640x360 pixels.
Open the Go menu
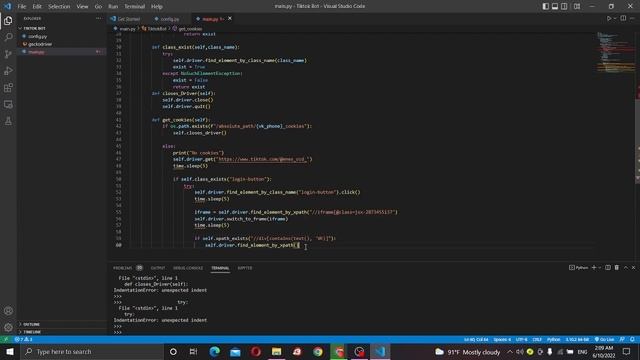[x=98, y=7]
